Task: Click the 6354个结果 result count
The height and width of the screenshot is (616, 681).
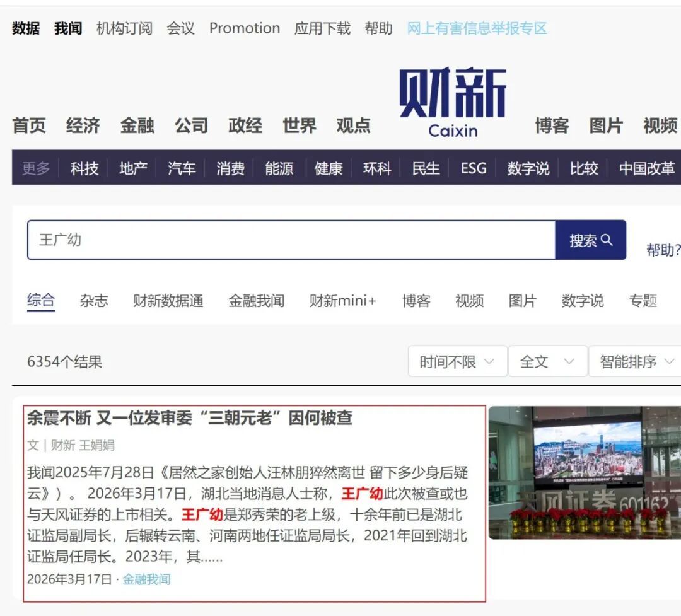Action: pyautogui.click(x=65, y=361)
